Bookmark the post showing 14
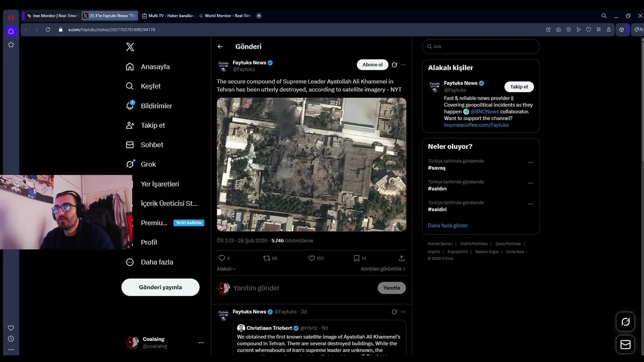Screen dimensions: 644x362 [360, 258]
